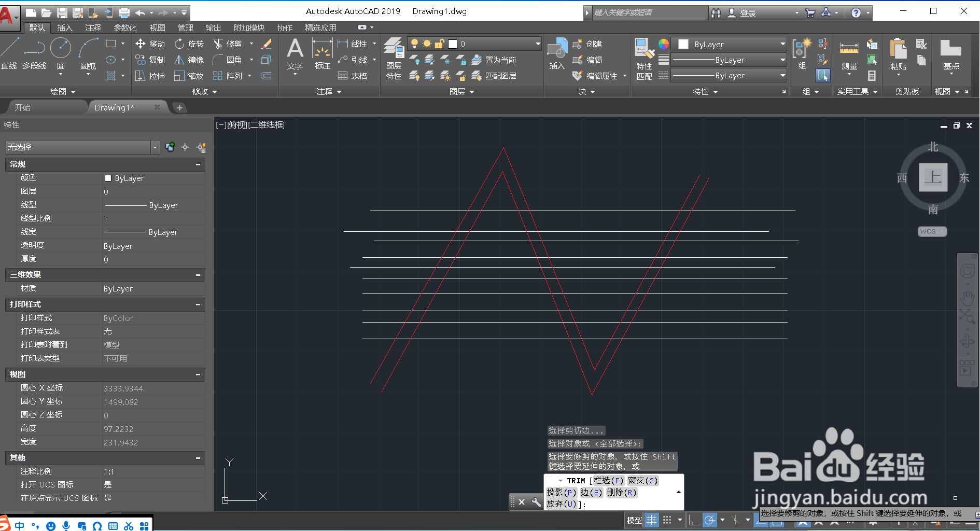Screen dimensions: 980x531
Task: Click the Paste (粘贴) icon
Action: (x=898, y=54)
